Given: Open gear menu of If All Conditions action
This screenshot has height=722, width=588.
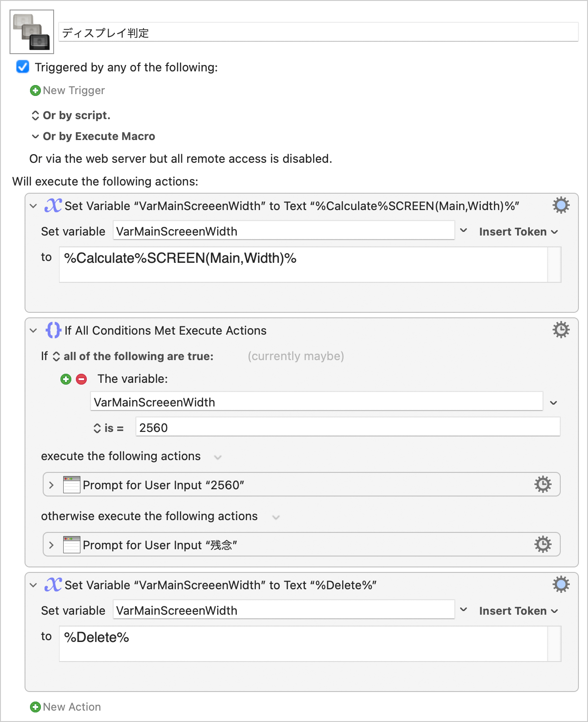Looking at the screenshot, I should pyautogui.click(x=561, y=330).
